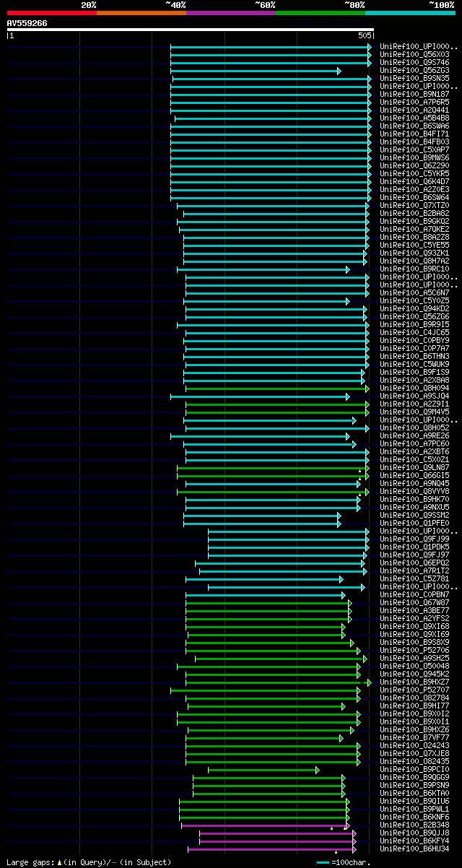This screenshot has height=868, width=462.
Task: Select the UniRef100_A7QKE2 label
Action: click(414, 229)
